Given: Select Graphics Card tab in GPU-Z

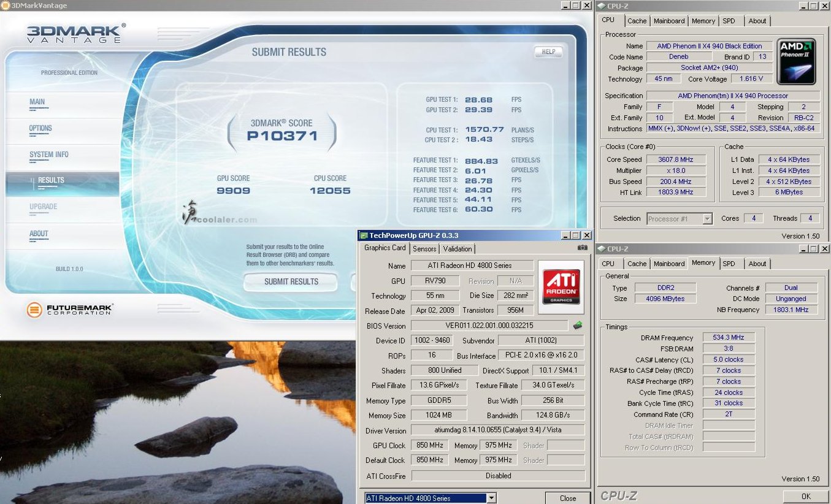Looking at the screenshot, I should (385, 248).
